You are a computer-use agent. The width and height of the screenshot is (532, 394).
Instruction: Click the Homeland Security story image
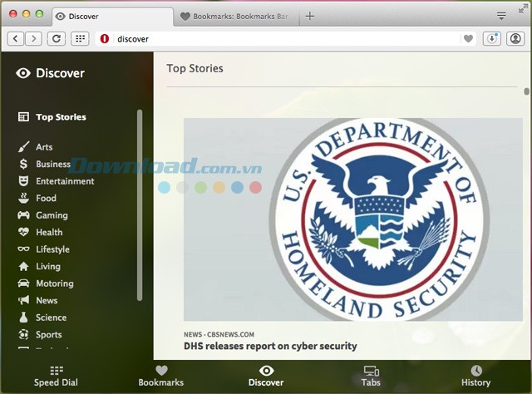click(x=352, y=219)
